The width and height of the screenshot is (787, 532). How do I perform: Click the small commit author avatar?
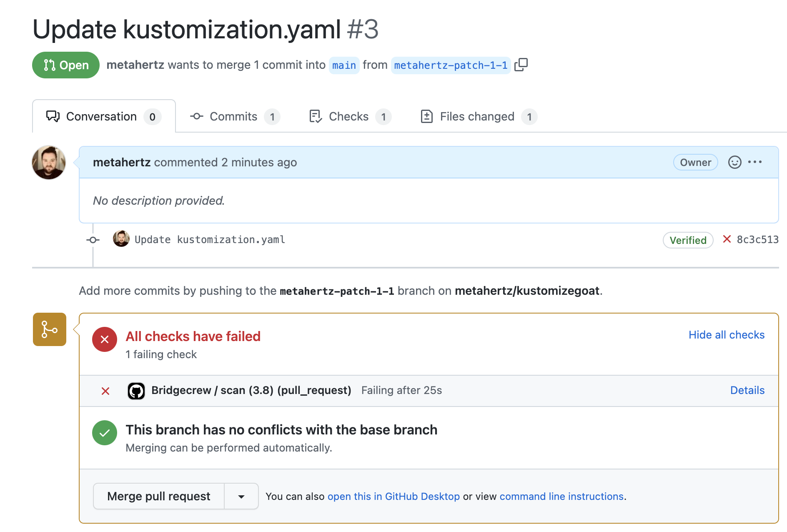tap(121, 239)
